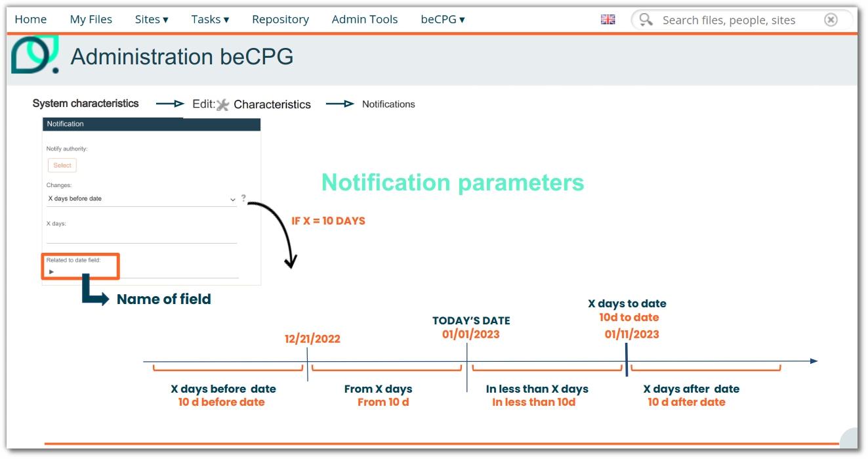Open My Files in the top menu

coord(91,20)
